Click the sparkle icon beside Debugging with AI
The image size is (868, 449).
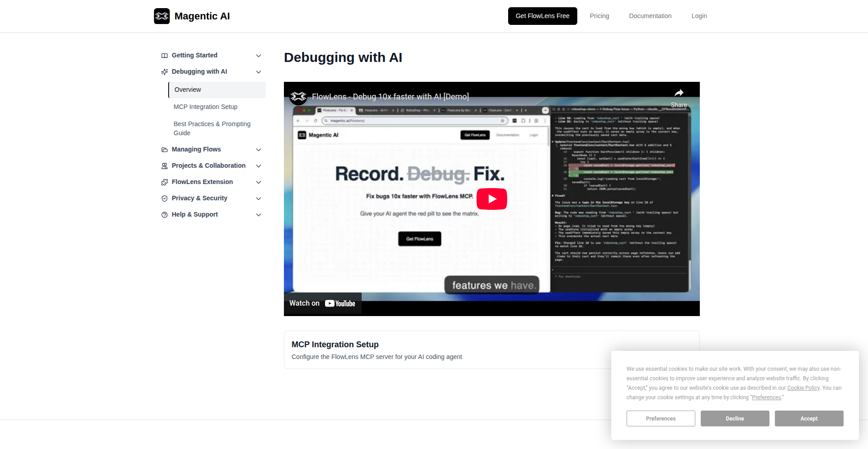(165, 71)
